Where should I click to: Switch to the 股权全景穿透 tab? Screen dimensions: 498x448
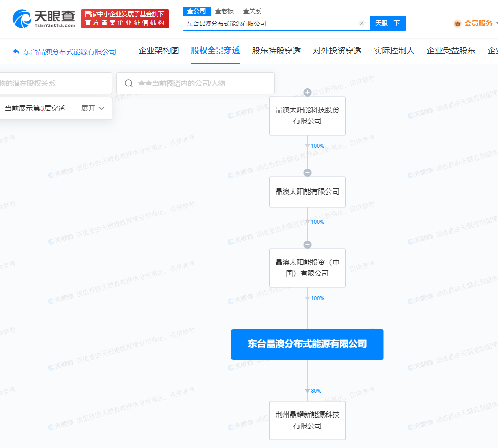click(x=215, y=51)
